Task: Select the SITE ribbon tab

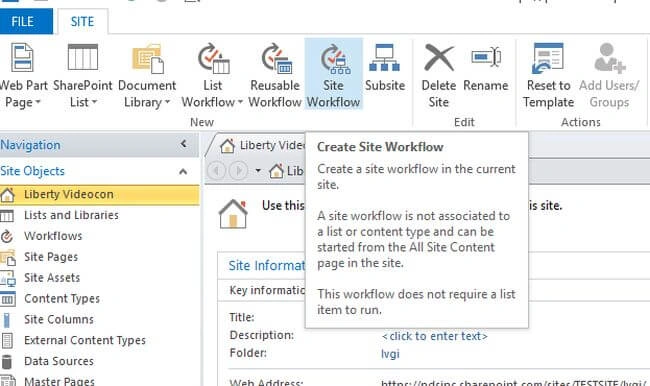Action: 82,22
